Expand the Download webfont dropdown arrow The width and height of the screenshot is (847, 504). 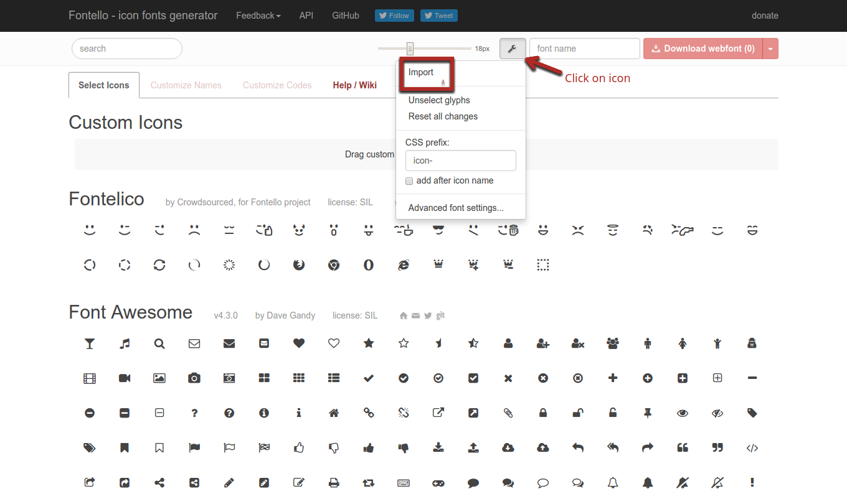(x=770, y=49)
